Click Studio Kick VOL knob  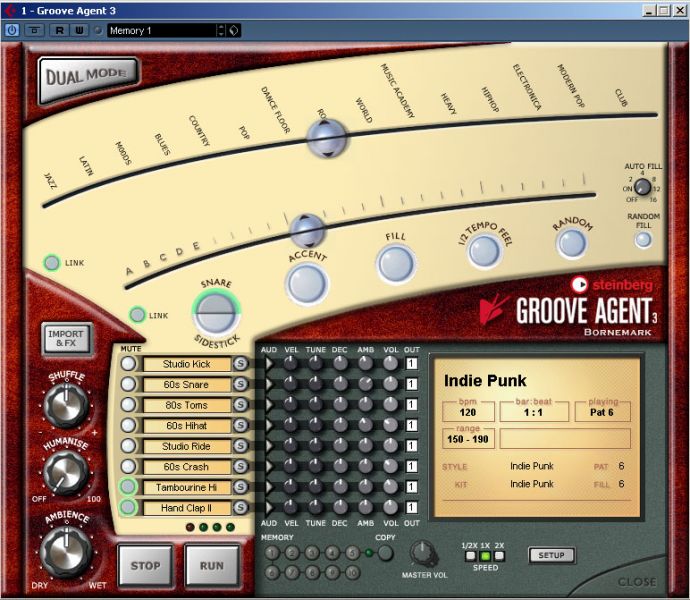click(390, 363)
